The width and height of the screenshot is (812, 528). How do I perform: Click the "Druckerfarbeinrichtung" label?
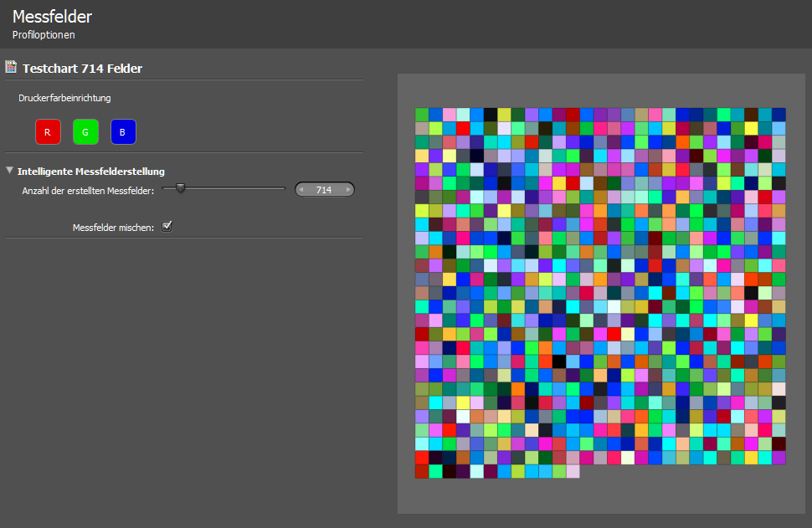coord(64,98)
